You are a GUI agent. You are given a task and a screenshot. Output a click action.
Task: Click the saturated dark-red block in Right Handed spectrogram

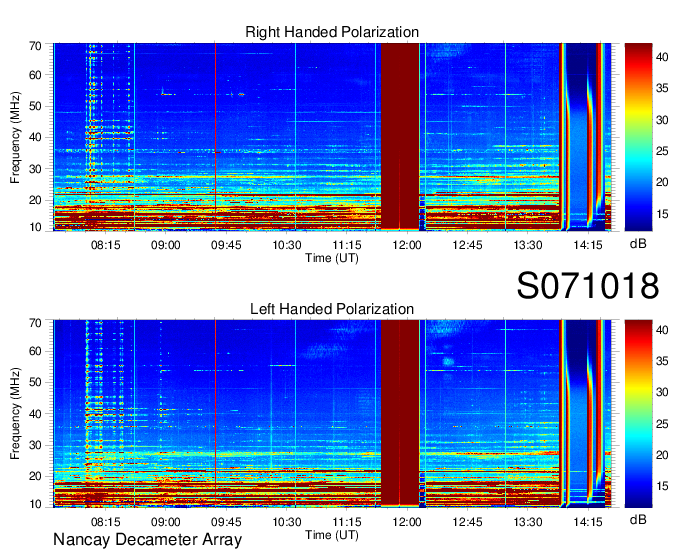(x=400, y=136)
